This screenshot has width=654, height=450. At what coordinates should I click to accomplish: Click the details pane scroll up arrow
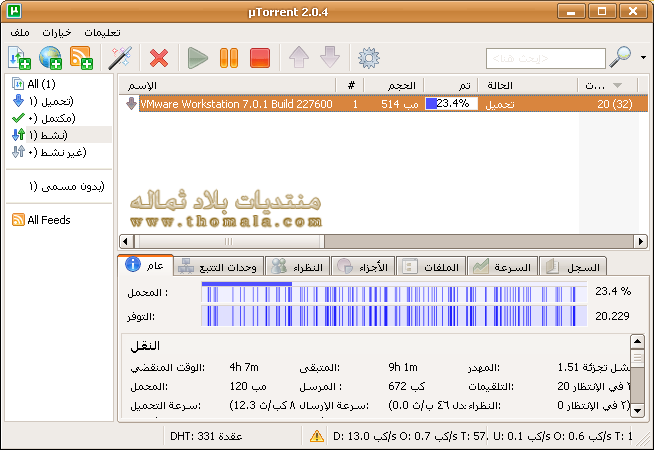tap(637, 342)
